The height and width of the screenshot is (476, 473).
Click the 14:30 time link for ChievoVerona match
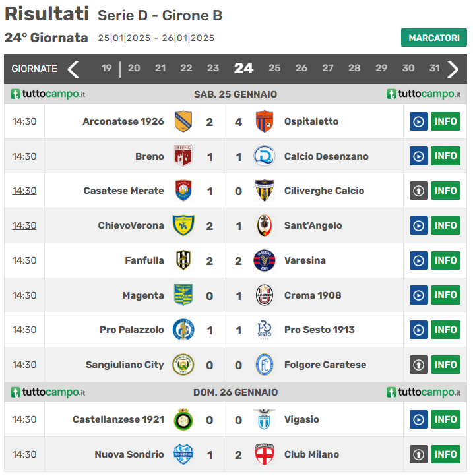coord(24,225)
